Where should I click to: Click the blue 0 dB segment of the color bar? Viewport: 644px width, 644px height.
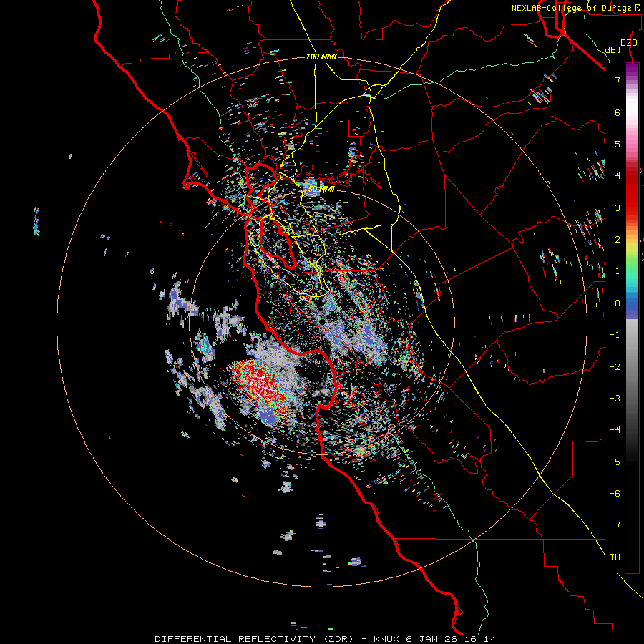[x=632, y=303]
